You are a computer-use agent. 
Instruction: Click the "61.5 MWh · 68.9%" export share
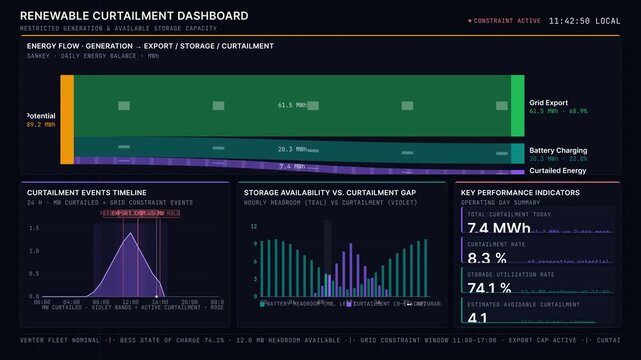point(558,111)
